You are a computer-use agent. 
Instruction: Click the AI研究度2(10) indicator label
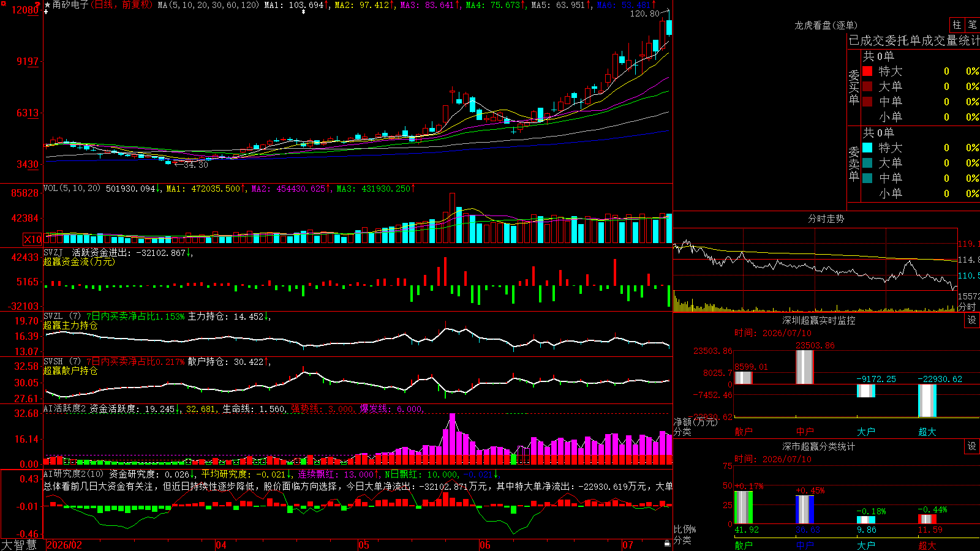click(x=73, y=474)
